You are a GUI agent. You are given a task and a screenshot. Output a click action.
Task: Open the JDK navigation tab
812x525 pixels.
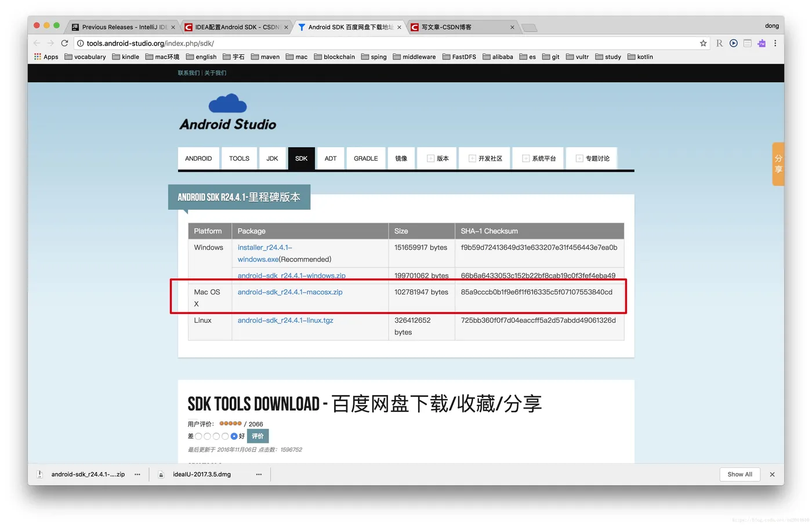[x=272, y=158]
